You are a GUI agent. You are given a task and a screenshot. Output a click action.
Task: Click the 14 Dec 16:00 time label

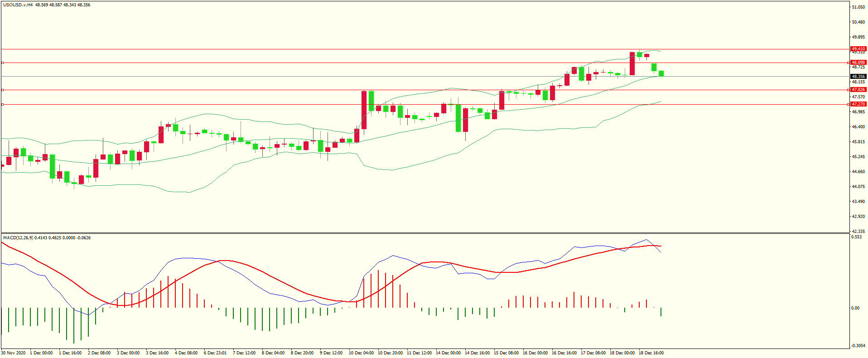477,353
